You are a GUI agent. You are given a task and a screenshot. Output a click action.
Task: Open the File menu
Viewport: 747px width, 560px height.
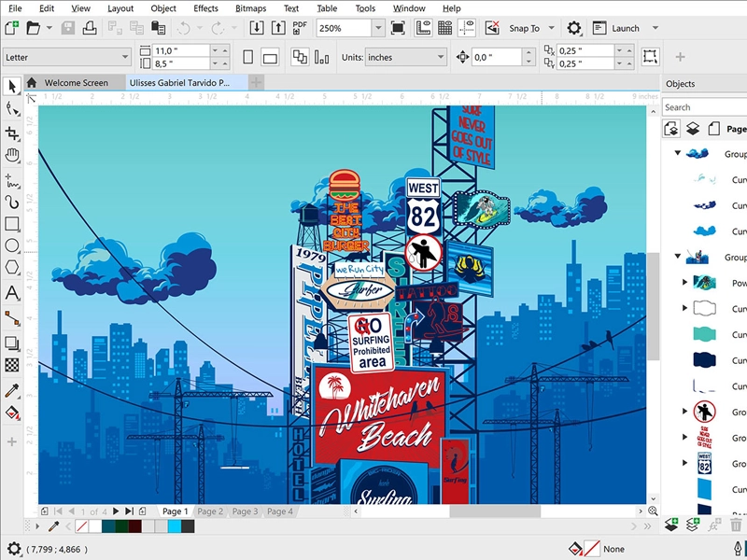click(x=15, y=8)
